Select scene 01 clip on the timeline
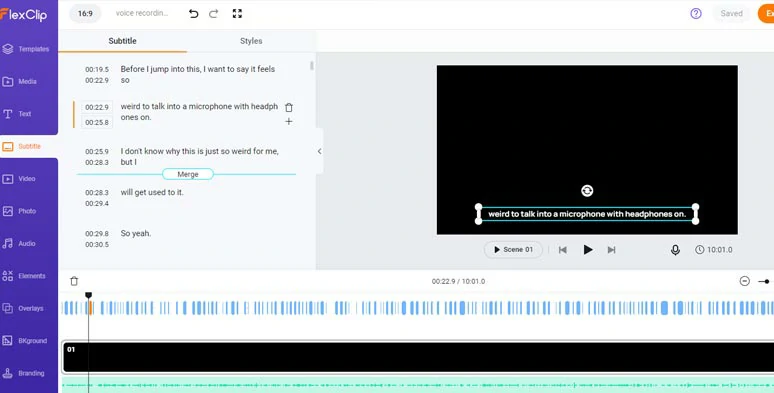Screen dimensions: 774x393 coord(418,357)
